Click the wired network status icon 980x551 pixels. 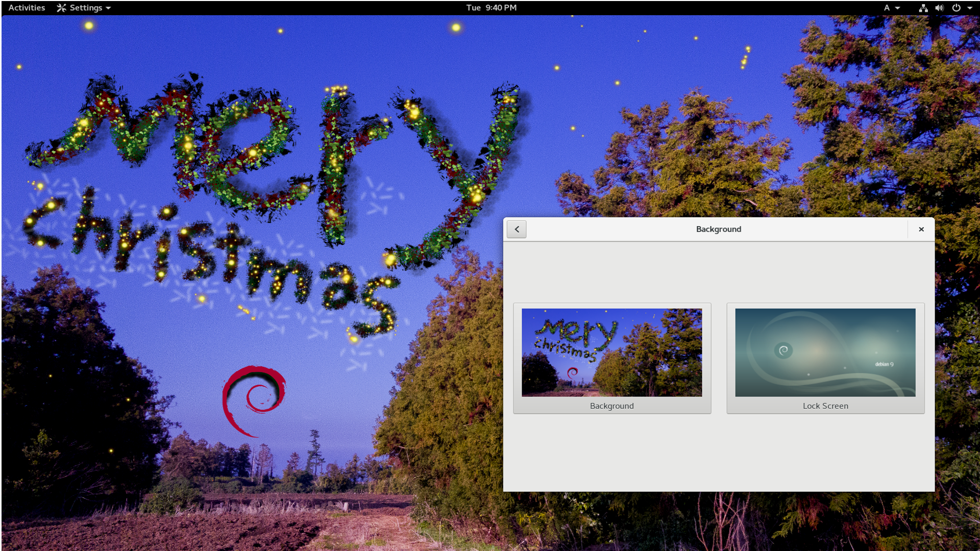tap(923, 8)
